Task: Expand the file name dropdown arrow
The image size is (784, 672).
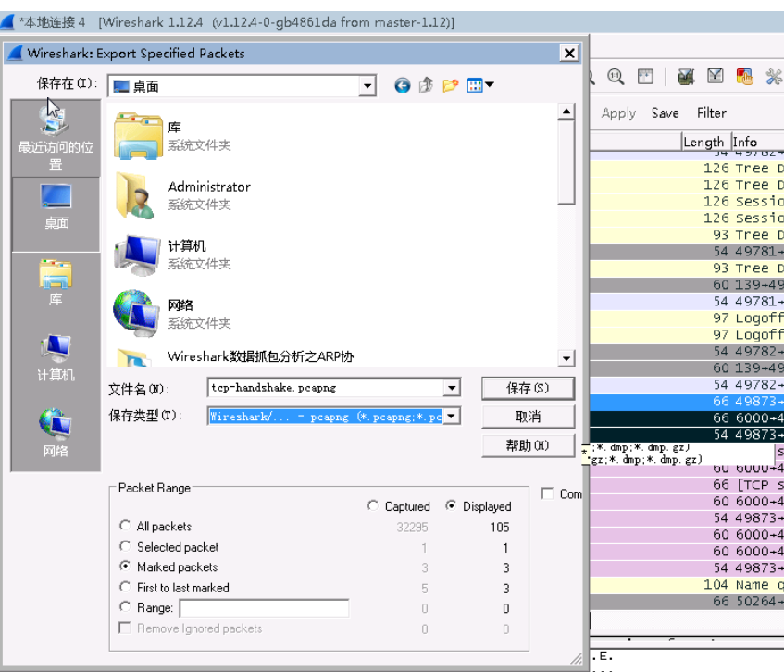Action: coord(452,388)
